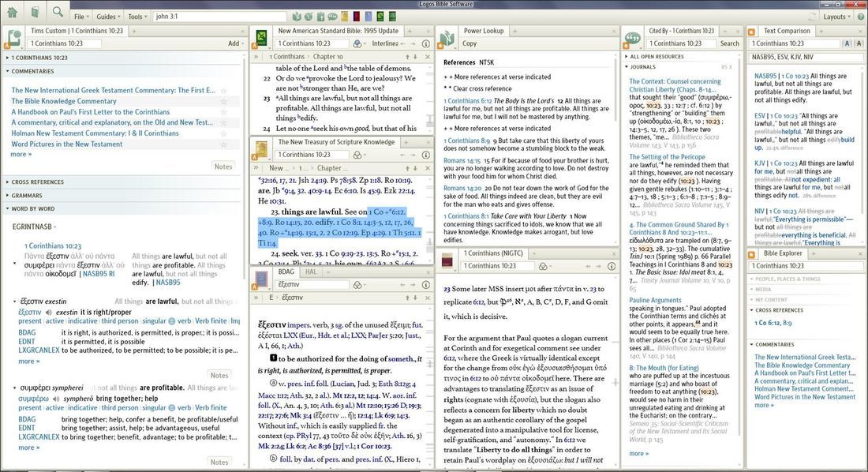Open visual filters icon in NASB panel
This screenshot has width=868, height=472.
359,43
